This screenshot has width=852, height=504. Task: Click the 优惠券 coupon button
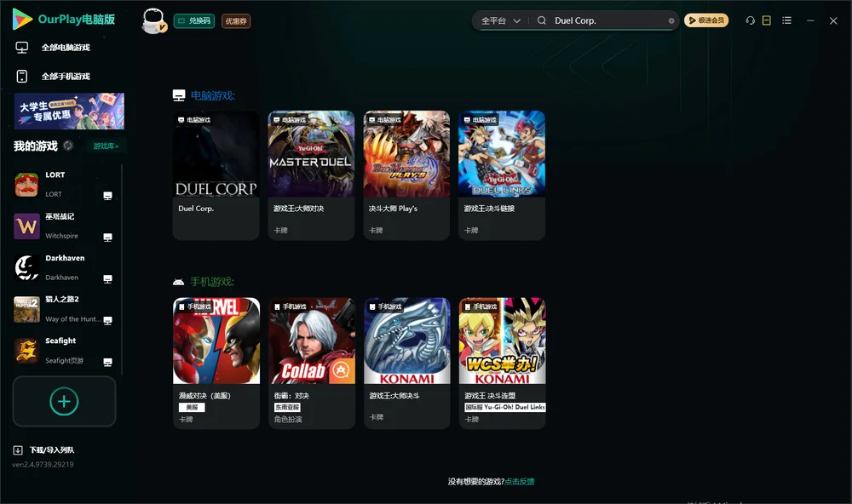pos(236,21)
